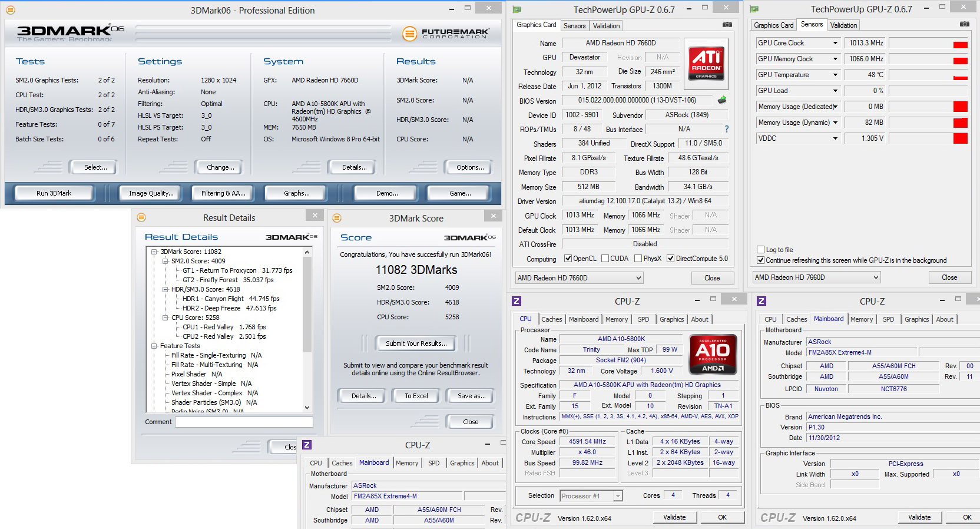
Task: Toggle the CUDA checkbox
Action: (x=604, y=259)
